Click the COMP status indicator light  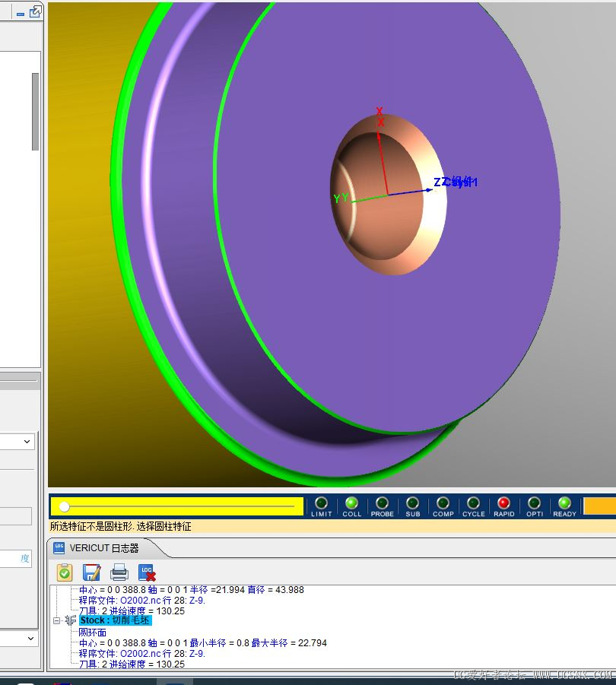tap(443, 503)
